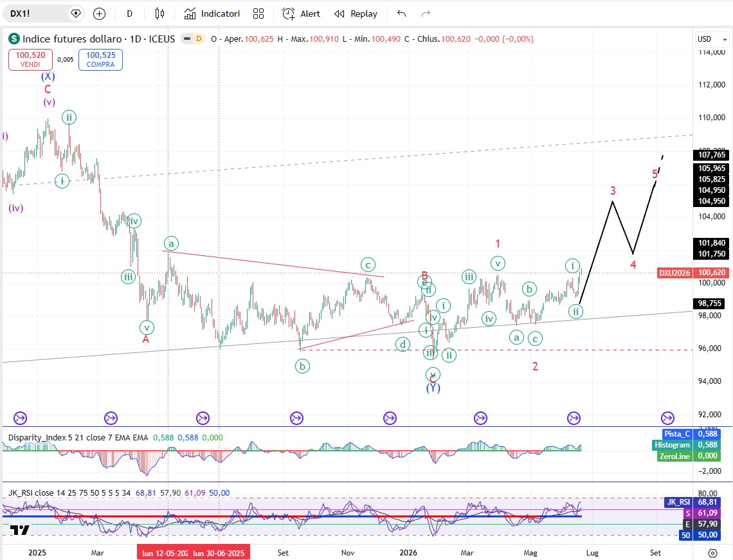733x560 pixels.
Task: Select the circled d wave label
Action: pos(403,345)
